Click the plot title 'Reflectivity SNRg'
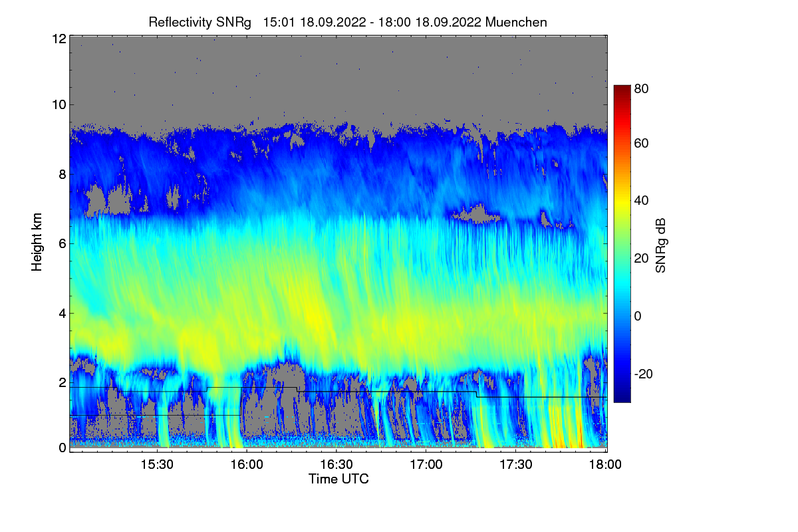 [x=200, y=22]
